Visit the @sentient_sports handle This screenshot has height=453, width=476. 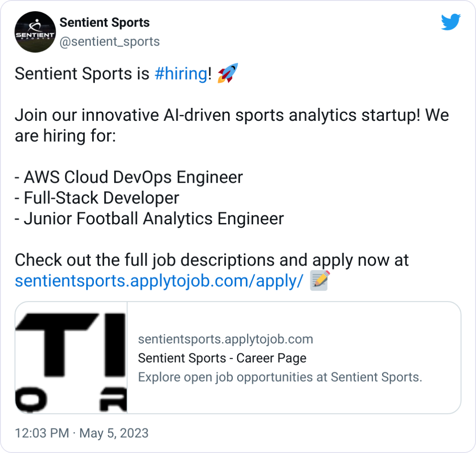pos(110,42)
